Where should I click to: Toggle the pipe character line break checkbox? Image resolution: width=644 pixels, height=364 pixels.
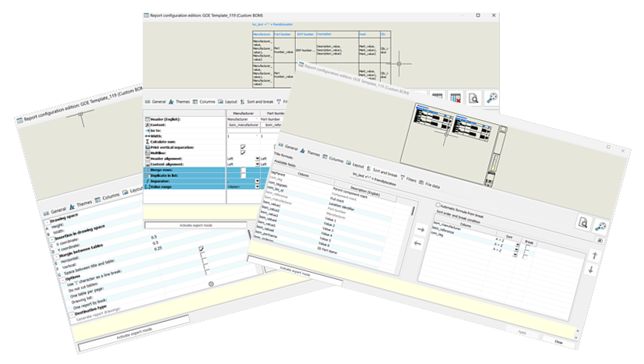201,249
